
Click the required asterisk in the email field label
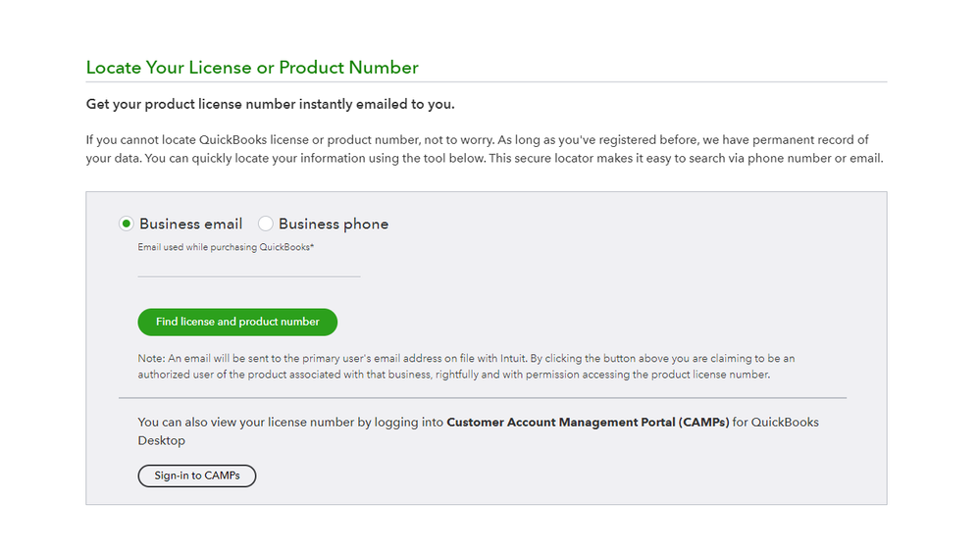pyautogui.click(x=312, y=246)
